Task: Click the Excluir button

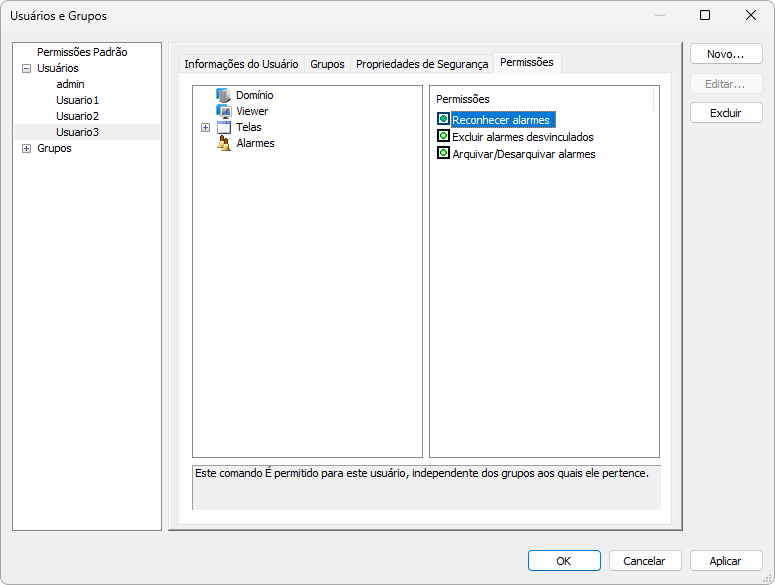Action: [726, 113]
